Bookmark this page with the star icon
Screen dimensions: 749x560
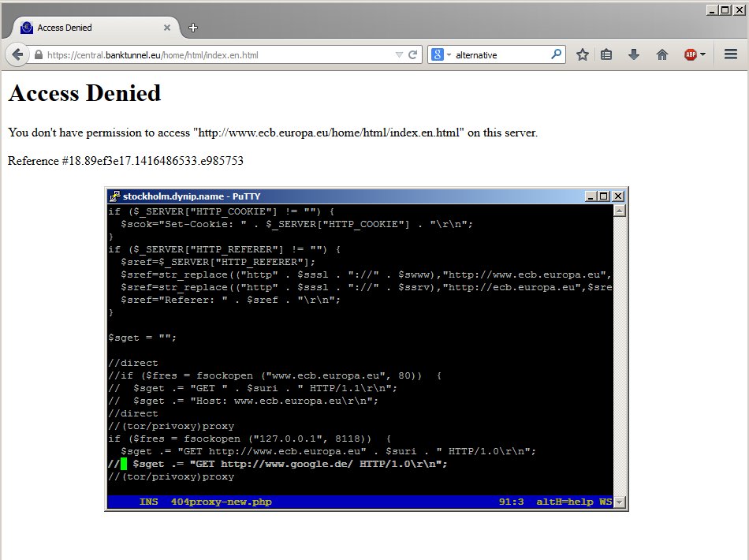tap(583, 54)
